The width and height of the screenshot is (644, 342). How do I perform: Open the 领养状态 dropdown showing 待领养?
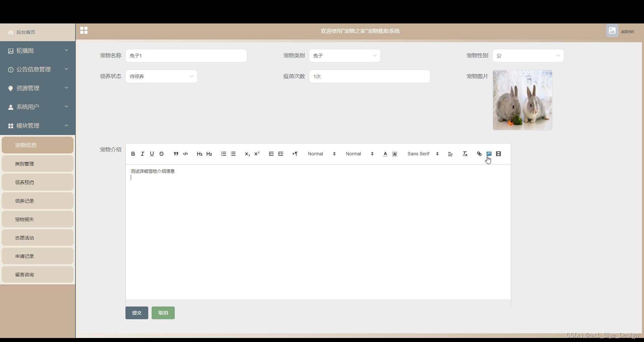(161, 76)
